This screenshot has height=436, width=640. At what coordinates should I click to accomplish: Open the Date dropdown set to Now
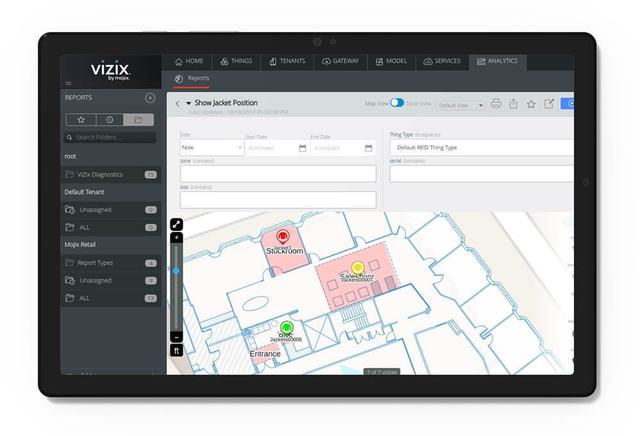click(210, 148)
